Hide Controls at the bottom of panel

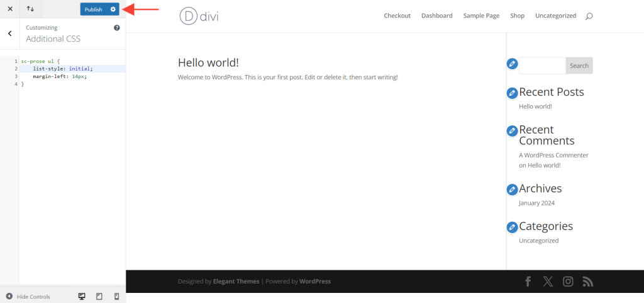tap(28, 296)
